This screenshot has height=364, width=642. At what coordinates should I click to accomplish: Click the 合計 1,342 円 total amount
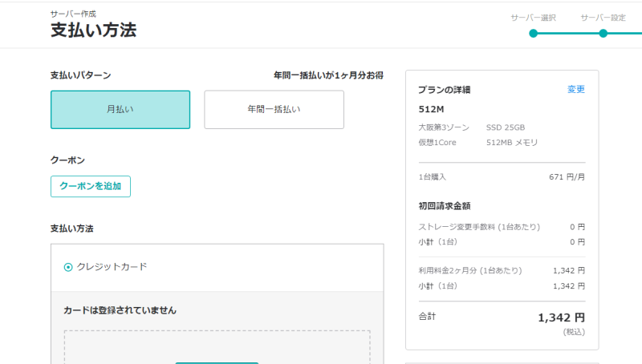(561, 317)
